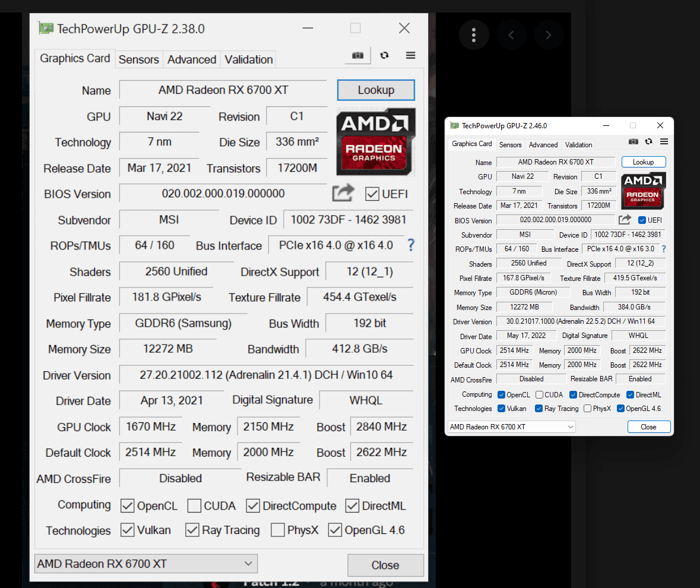Click camera screenshot icon in GPU-Z 2.46.0

(633, 141)
